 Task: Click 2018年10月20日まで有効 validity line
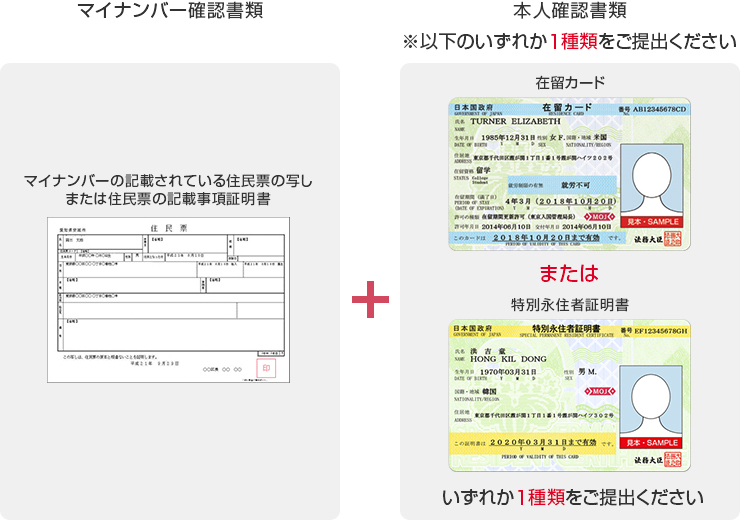pos(546,238)
